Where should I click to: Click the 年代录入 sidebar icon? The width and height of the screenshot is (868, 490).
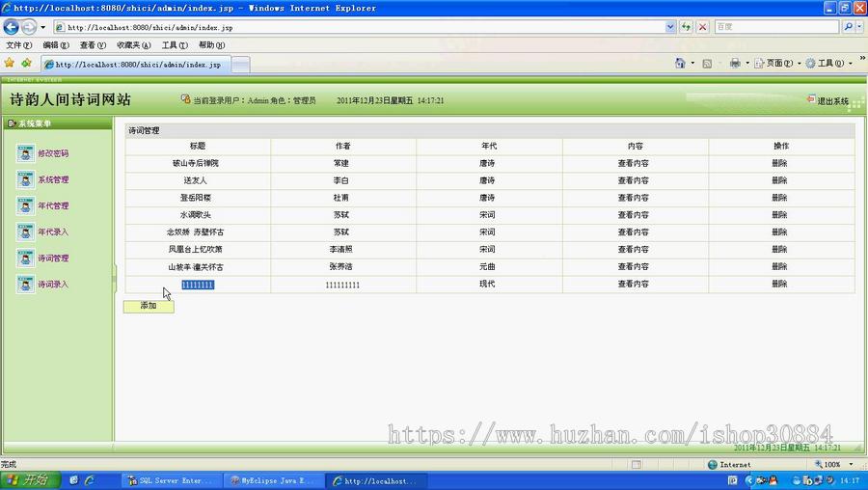(25, 232)
